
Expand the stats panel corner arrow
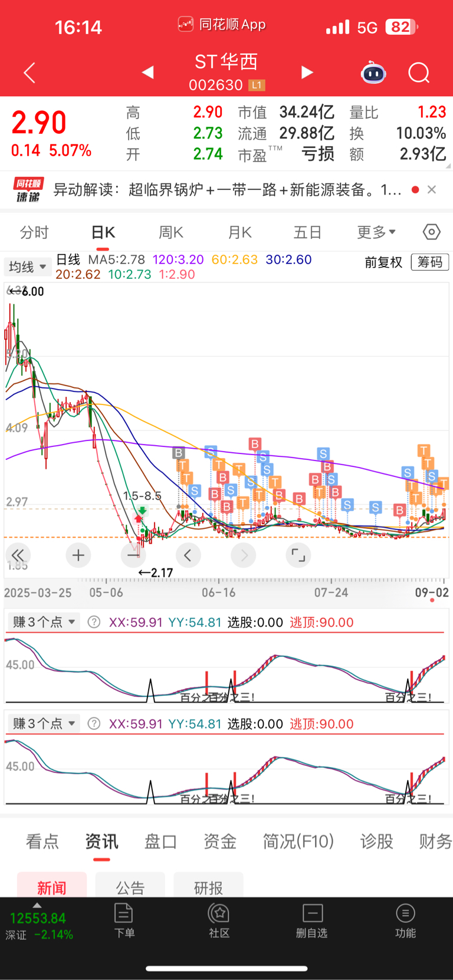point(448,166)
